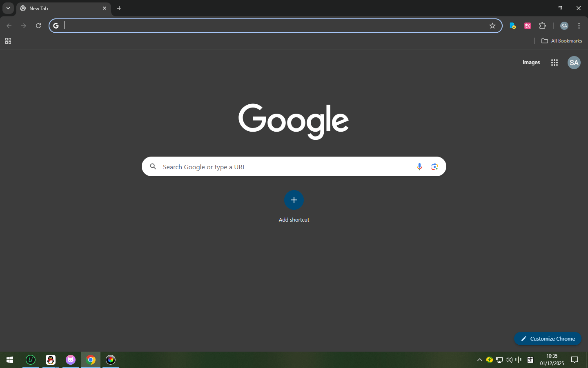The width and height of the screenshot is (588, 368).
Task: Close the New Tab tab
Action: (x=105, y=8)
